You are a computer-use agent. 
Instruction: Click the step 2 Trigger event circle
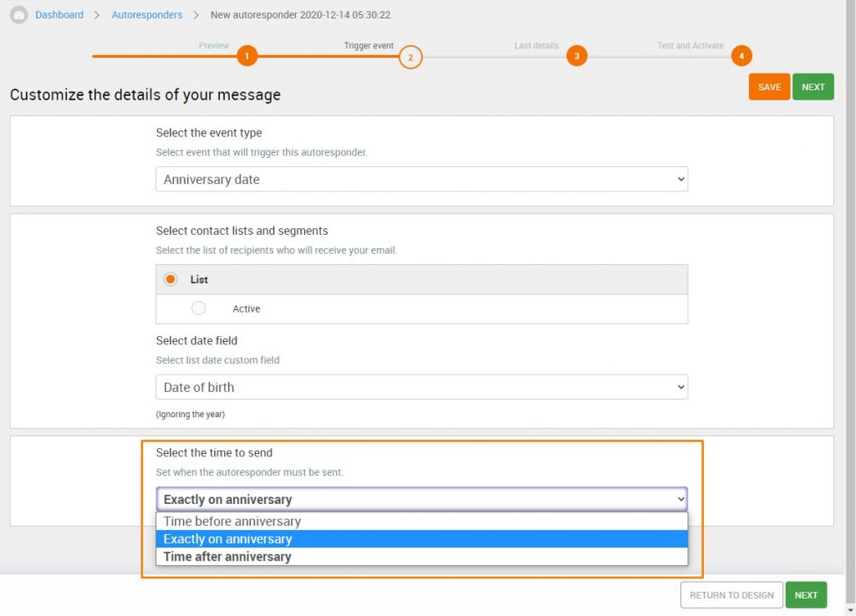[x=410, y=56]
